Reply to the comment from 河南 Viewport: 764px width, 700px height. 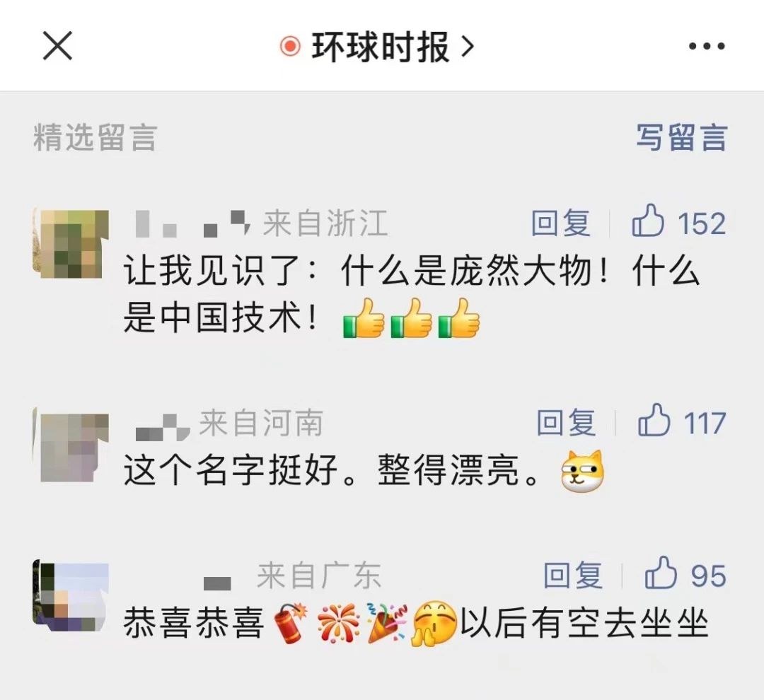coord(566,422)
